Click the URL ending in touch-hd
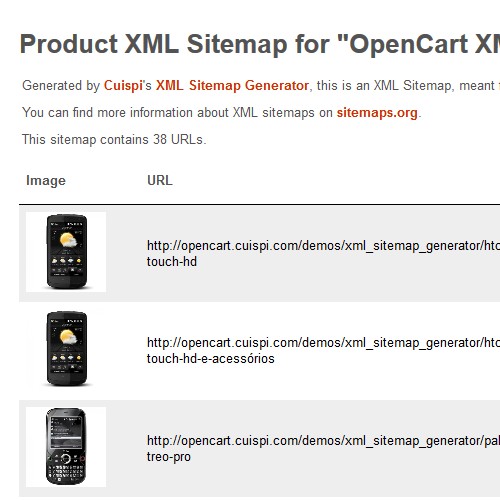Image resolution: width=500 pixels, height=500 pixels. click(x=323, y=254)
